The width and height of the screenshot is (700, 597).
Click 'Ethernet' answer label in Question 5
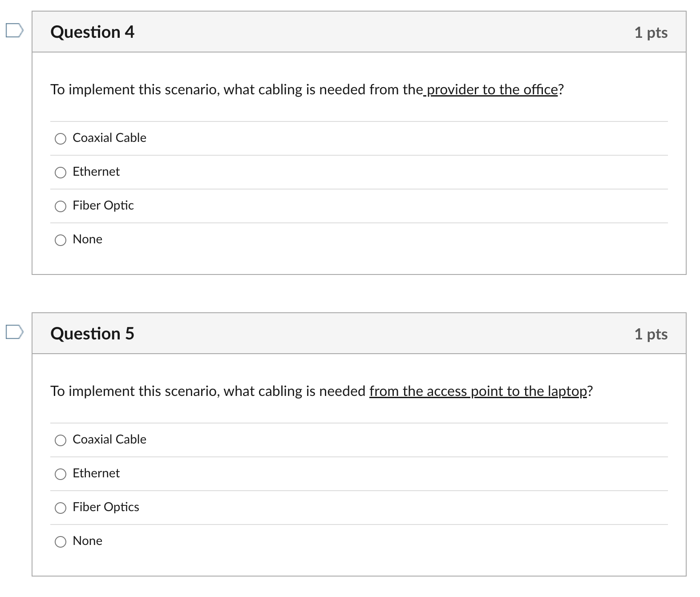(96, 473)
